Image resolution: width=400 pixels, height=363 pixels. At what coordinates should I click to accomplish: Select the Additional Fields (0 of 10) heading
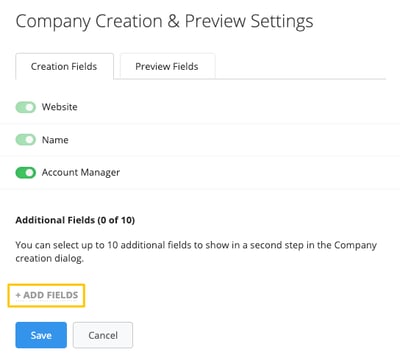[x=75, y=220]
